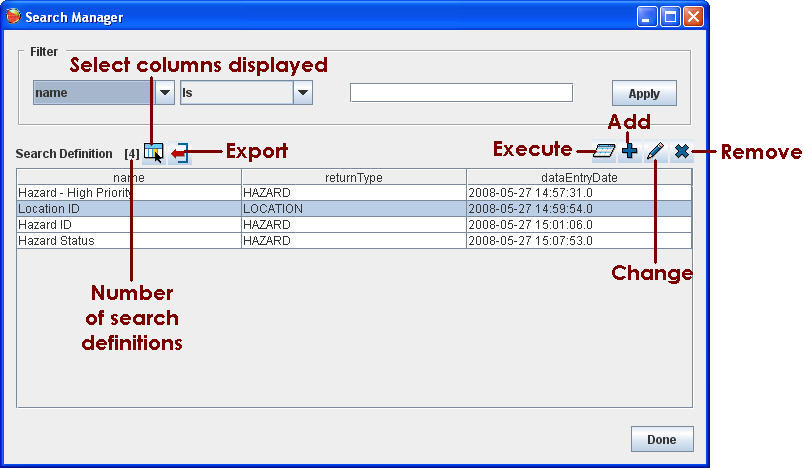
Task: Execute the selected search definition
Action: coord(603,151)
